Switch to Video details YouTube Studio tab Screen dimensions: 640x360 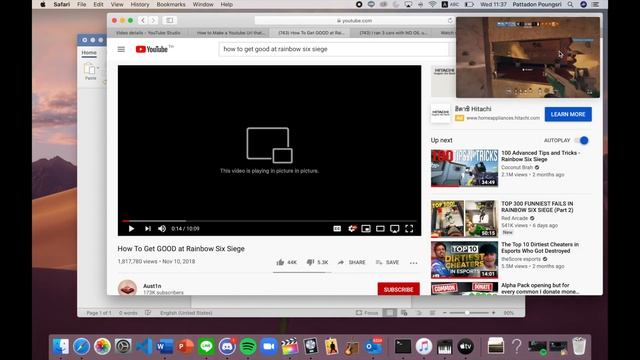click(x=148, y=33)
